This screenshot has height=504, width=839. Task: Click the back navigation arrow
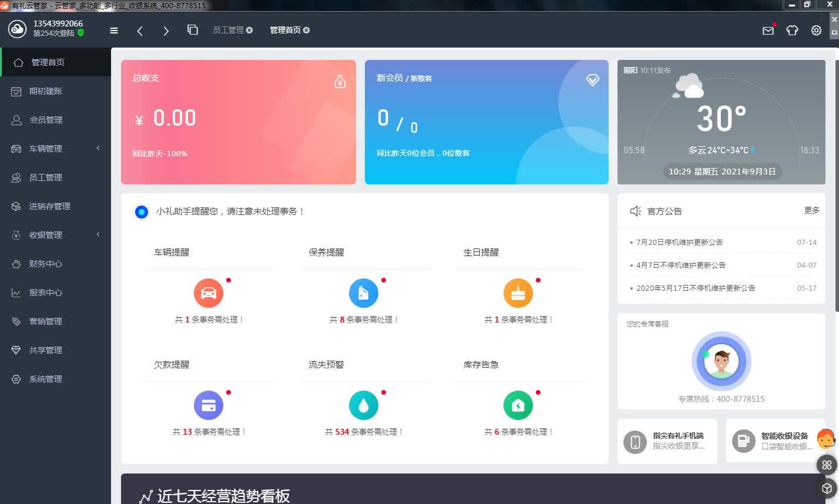(x=140, y=30)
